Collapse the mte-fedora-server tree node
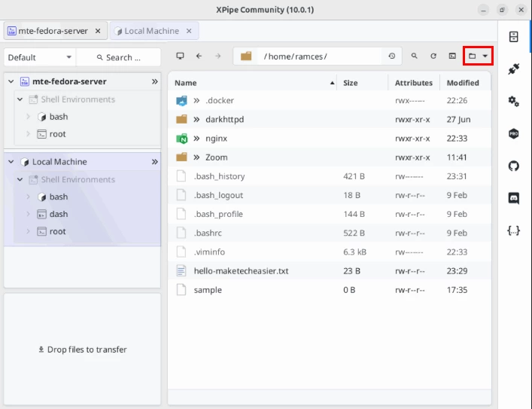This screenshot has width=532, height=409. [x=11, y=81]
